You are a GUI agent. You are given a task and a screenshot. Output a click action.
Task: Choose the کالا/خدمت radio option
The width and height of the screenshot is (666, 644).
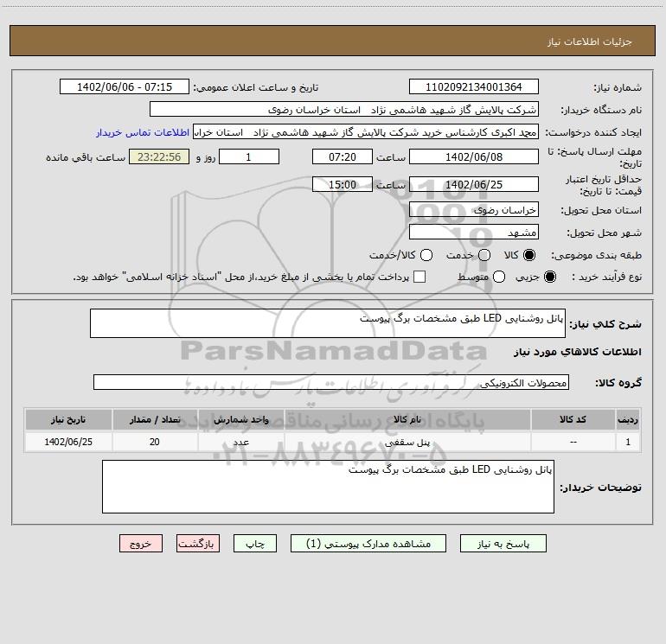click(426, 255)
